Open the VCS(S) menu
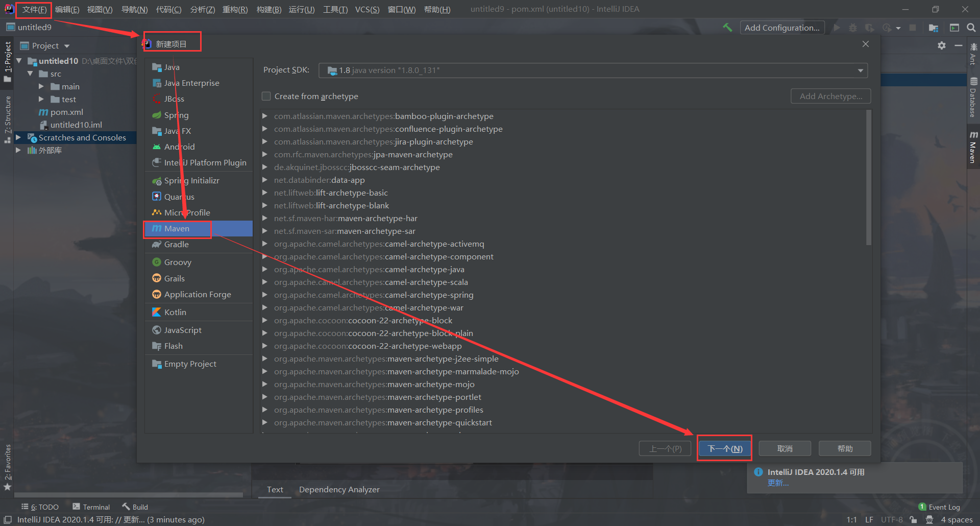 [367, 9]
